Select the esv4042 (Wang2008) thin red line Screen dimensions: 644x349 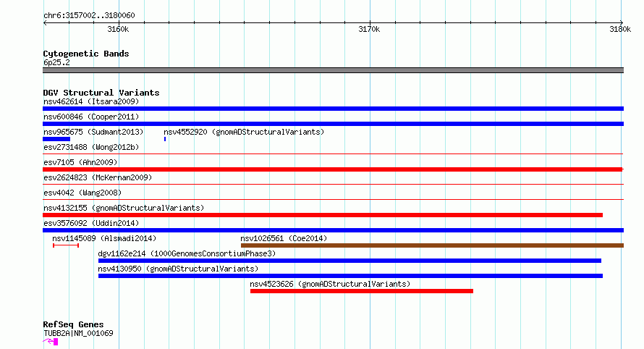tap(333, 200)
